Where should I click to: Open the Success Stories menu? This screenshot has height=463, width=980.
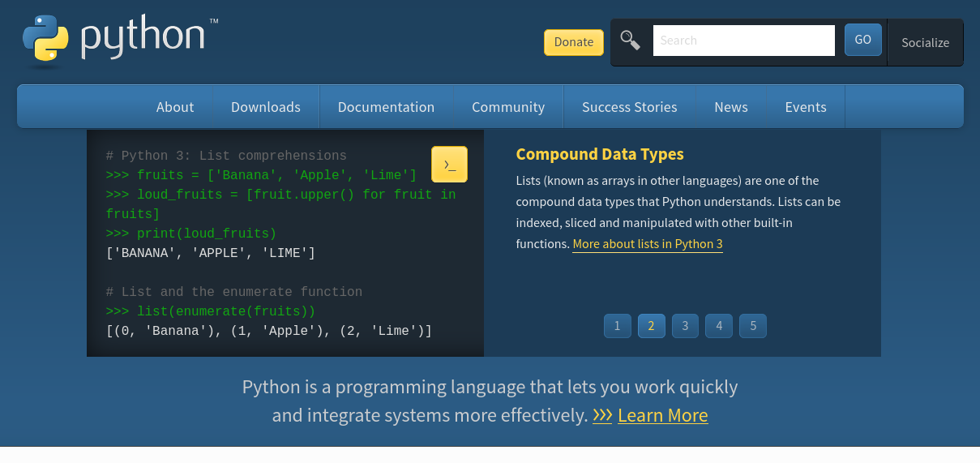630,107
